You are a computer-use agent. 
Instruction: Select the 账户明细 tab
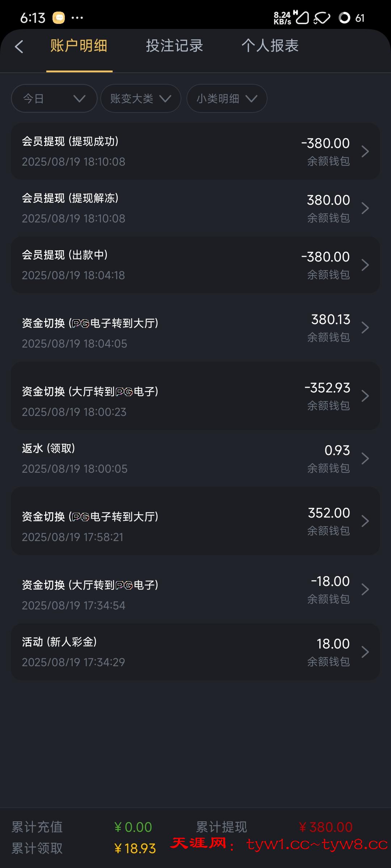click(79, 46)
